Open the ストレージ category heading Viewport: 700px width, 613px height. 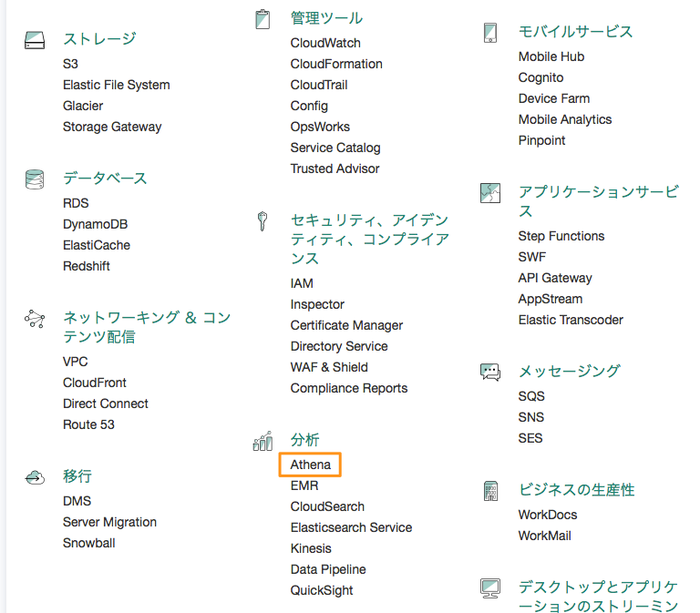click(x=99, y=39)
